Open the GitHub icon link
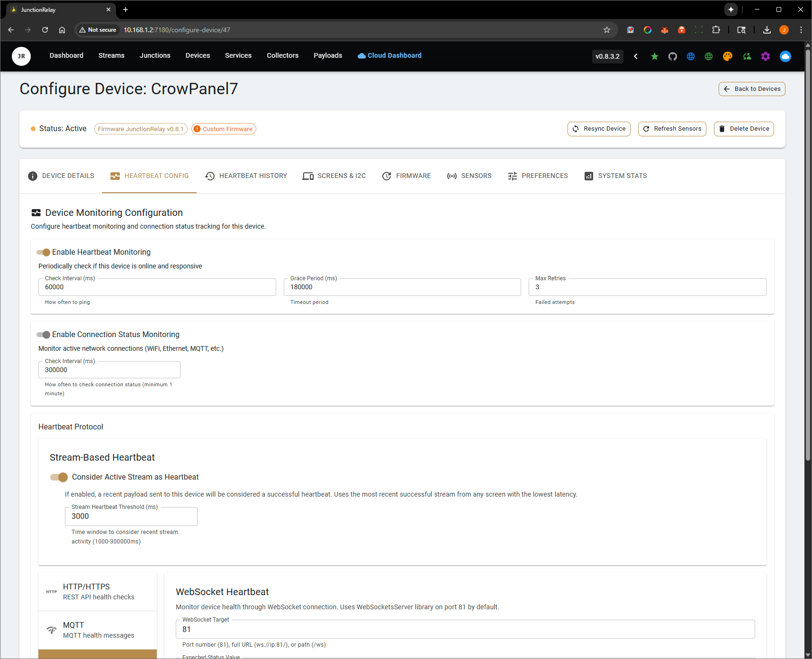The height and width of the screenshot is (659, 812). (673, 56)
